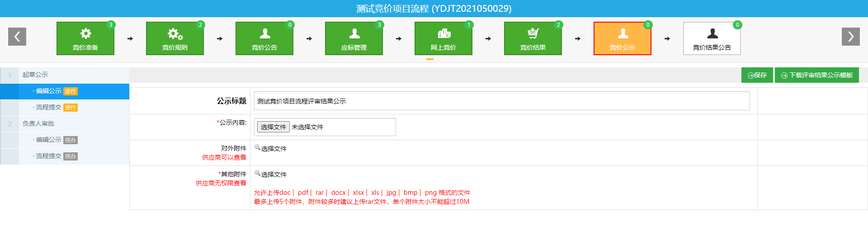
Task: Select 编辑公示 marked 待办 in the sidebar
Action: [x=65, y=140]
